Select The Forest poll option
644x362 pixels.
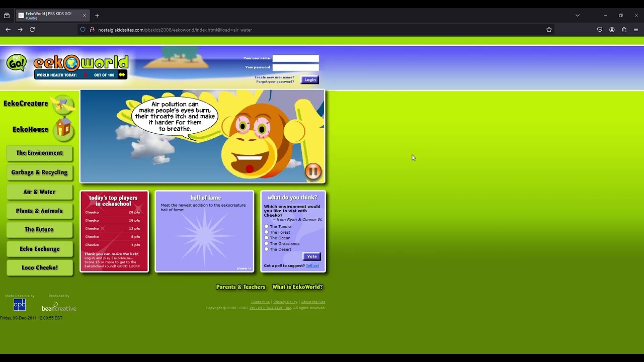click(266, 232)
